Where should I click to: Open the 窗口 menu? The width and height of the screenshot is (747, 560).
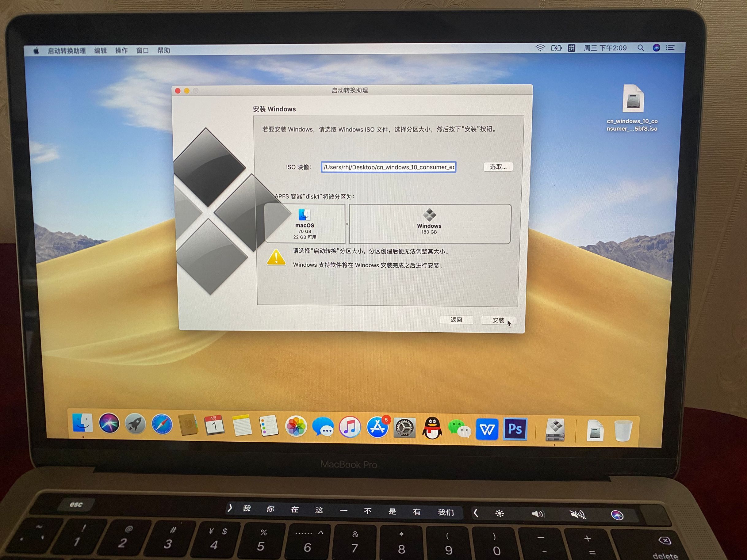click(x=141, y=51)
